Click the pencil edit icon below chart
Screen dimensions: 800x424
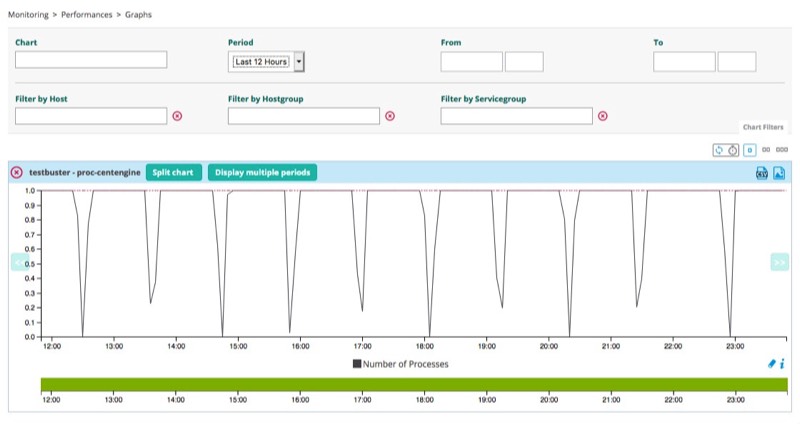point(770,364)
